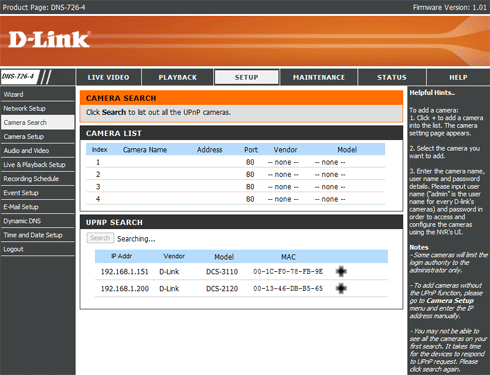This screenshot has height=375, width=490.
Task: Click the Vendor header in UPnP Search
Action: pos(174,256)
